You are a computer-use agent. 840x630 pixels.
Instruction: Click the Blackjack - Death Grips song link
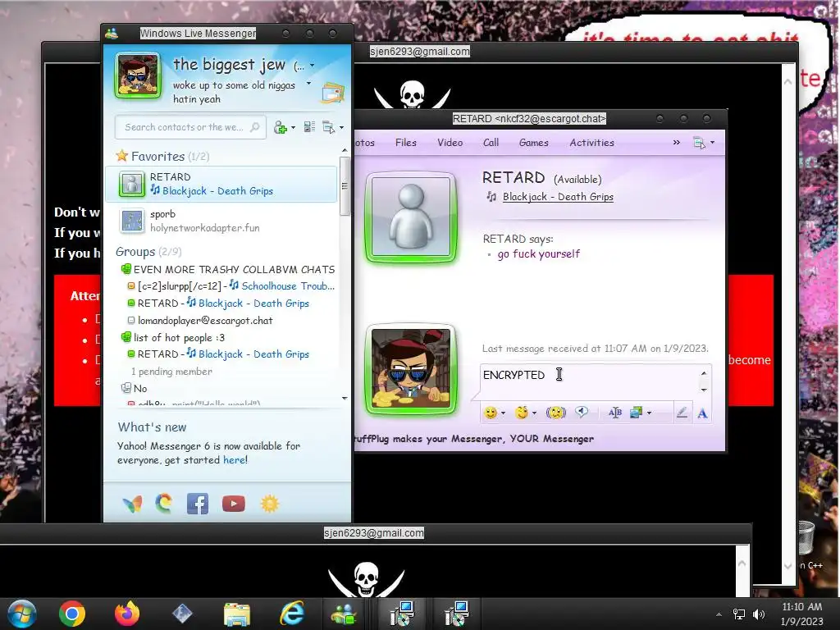pos(558,197)
